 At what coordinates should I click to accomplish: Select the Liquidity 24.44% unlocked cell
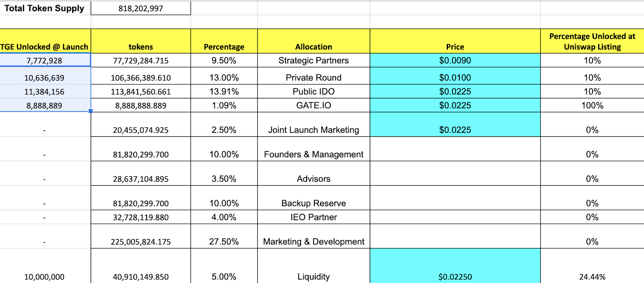pyautogui.click(x=592, y=277)
